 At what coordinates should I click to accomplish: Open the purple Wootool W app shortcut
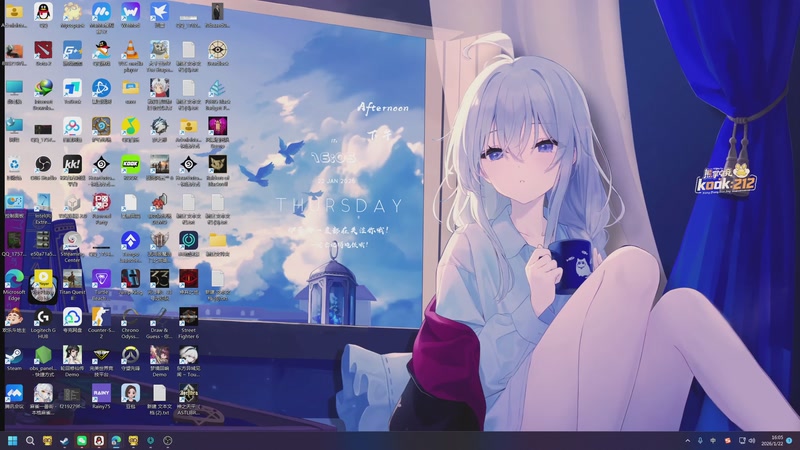(x=131, y=12)
